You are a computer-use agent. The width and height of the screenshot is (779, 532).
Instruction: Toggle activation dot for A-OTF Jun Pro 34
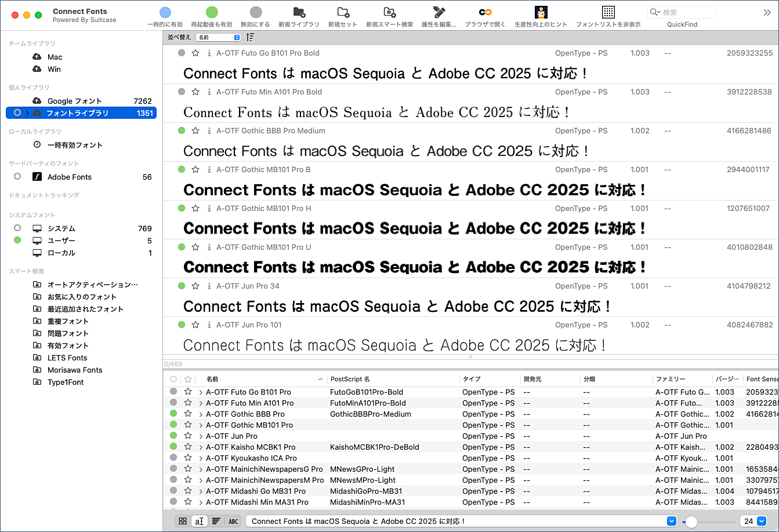[182, 286]
